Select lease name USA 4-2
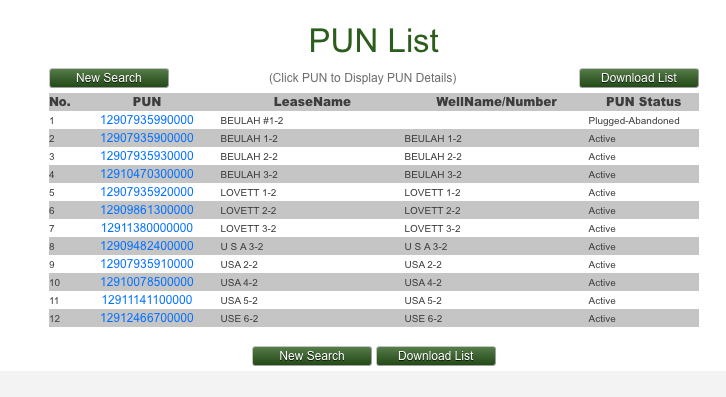This screenshot has width=726, height=397. coord(239,284)
